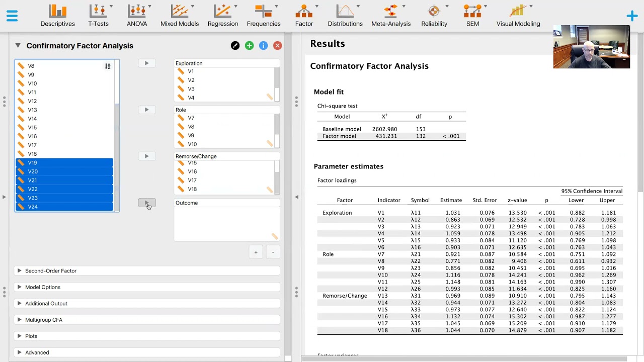Select highlighted variable V22

point(64,189)
